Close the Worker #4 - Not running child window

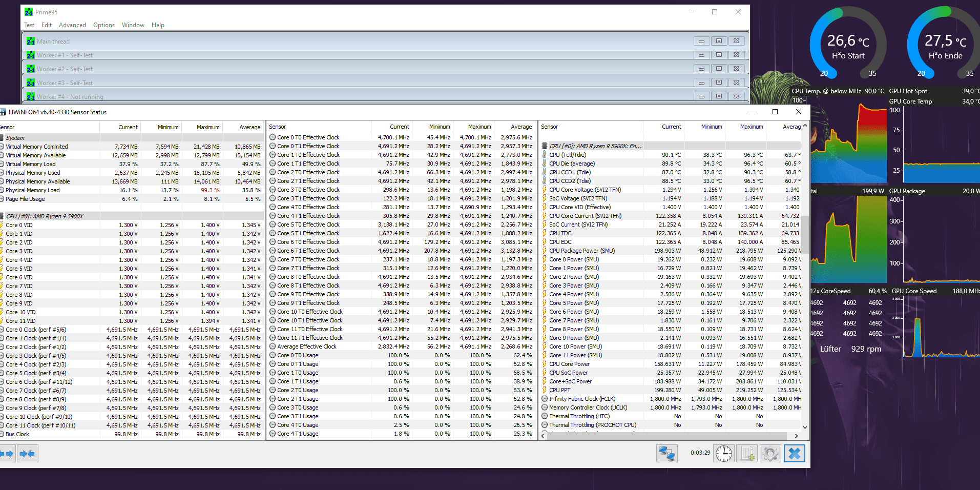click(736, 96)
